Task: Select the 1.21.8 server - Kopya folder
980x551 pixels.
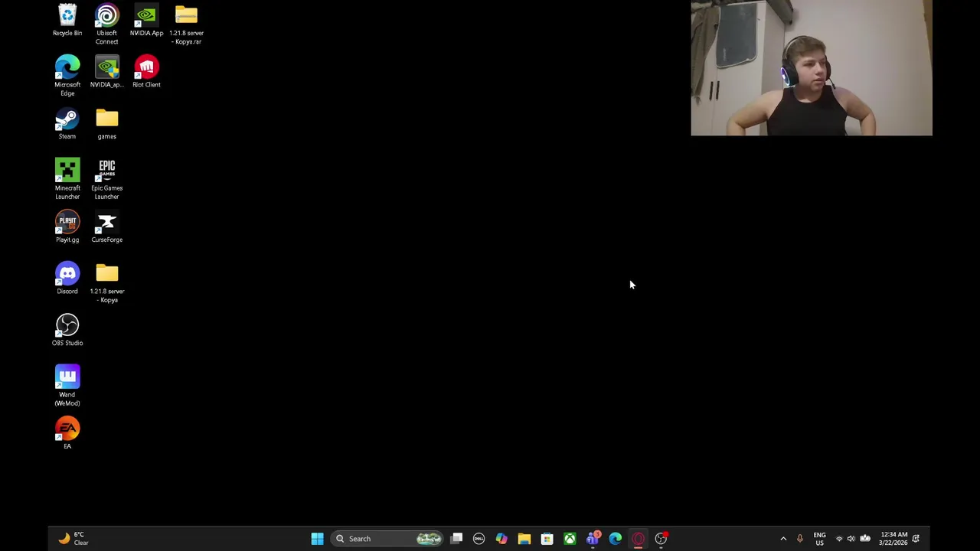Action: tap(107, 282)
